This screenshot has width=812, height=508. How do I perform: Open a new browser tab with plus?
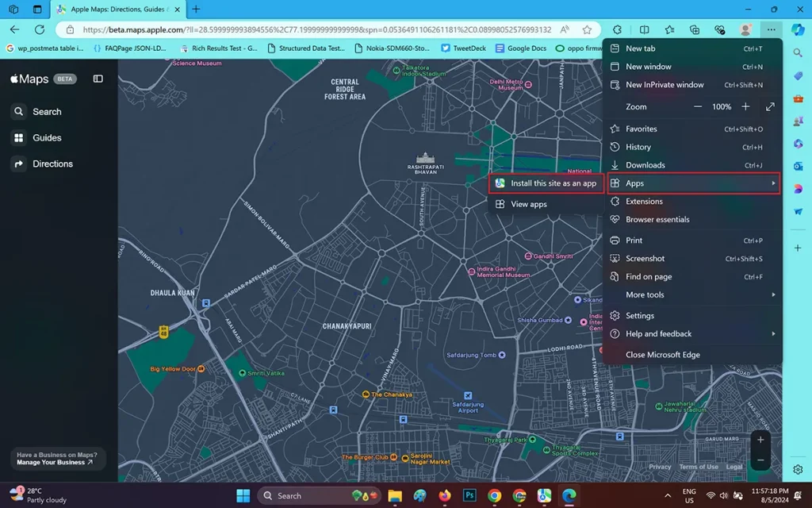[196, 9]
